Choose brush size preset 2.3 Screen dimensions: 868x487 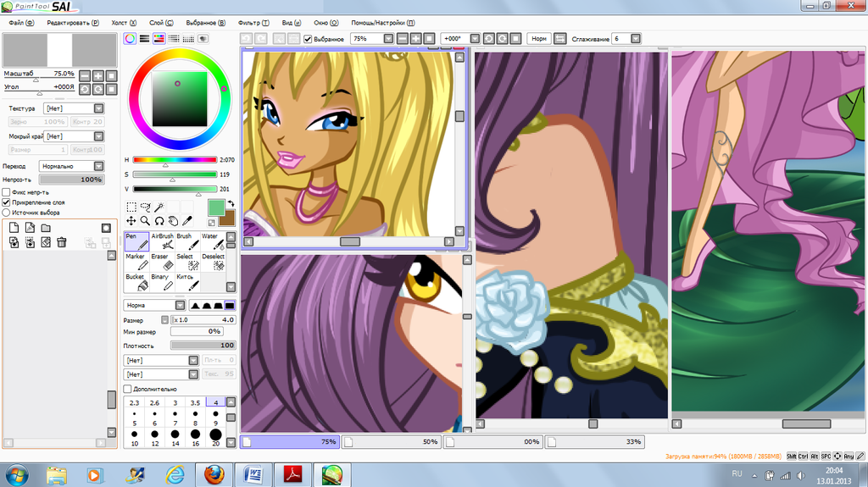point(134,403)
